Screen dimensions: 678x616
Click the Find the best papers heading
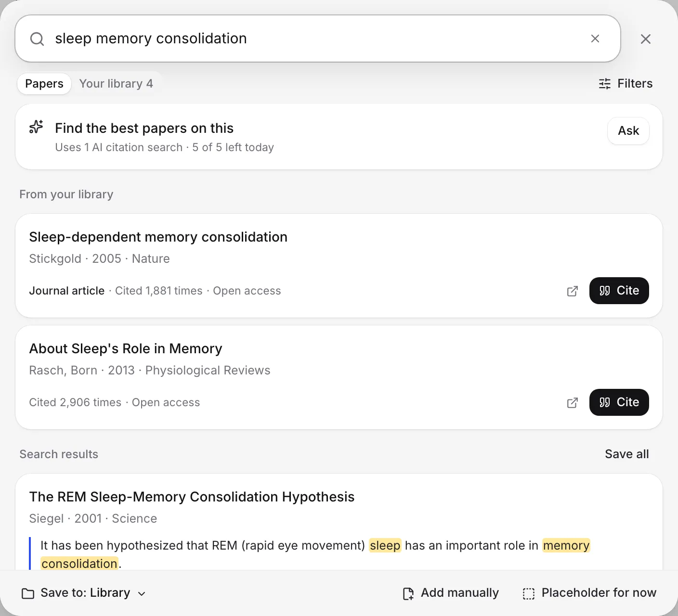144,128
